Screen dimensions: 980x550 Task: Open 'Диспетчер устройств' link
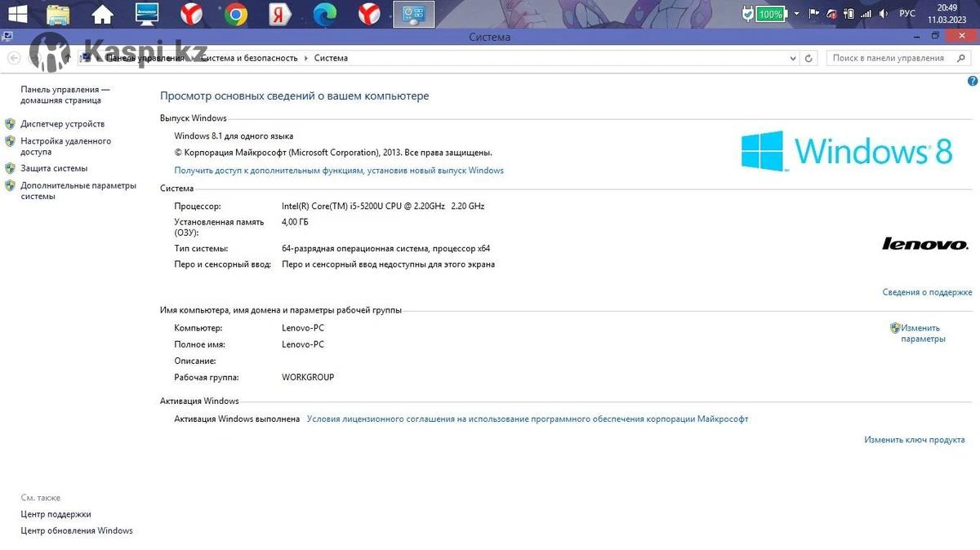(x=63, y=124)
